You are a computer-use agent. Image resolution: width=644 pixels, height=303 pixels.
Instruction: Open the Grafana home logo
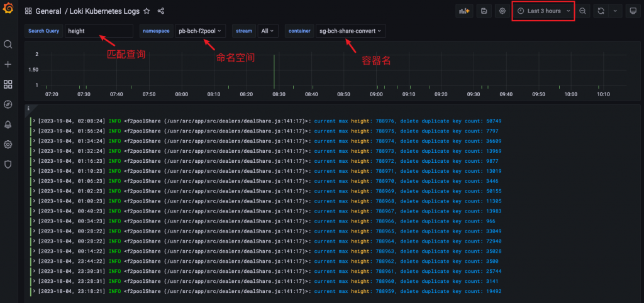[x=8, y=8]
